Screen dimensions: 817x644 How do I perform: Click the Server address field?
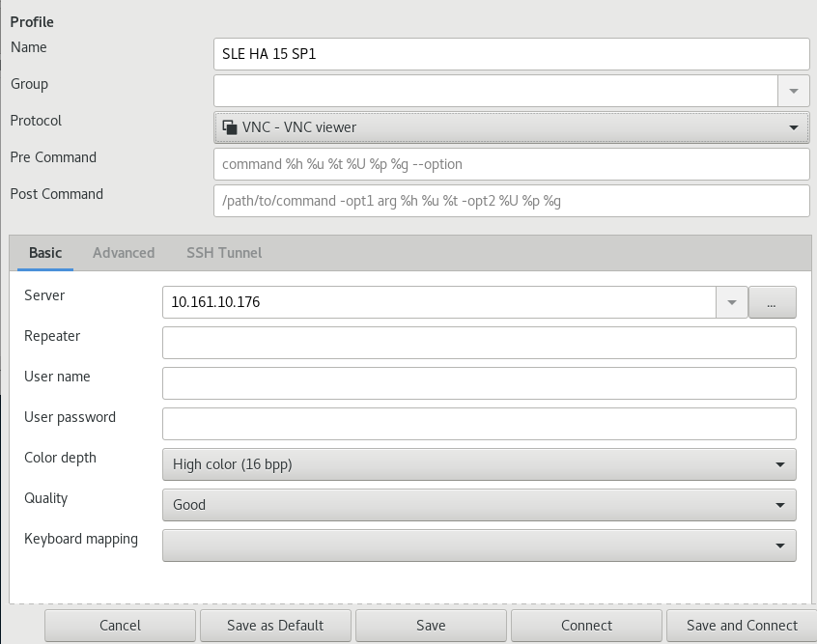tap(438, 302)
